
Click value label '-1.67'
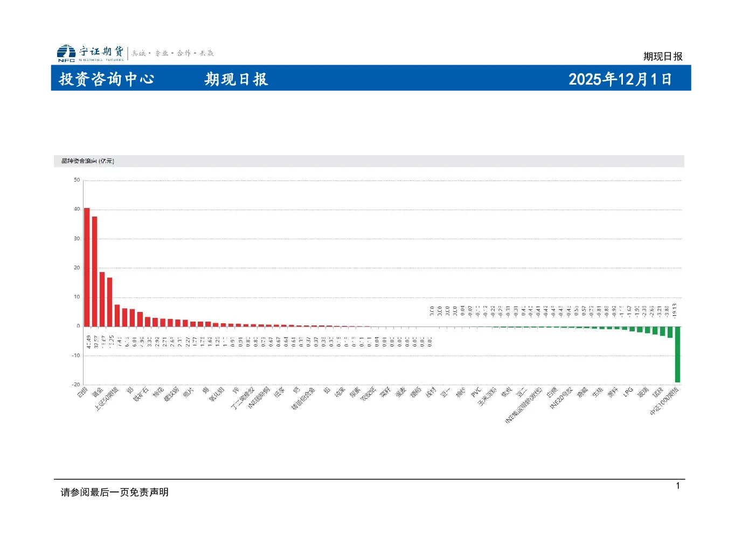629,311
